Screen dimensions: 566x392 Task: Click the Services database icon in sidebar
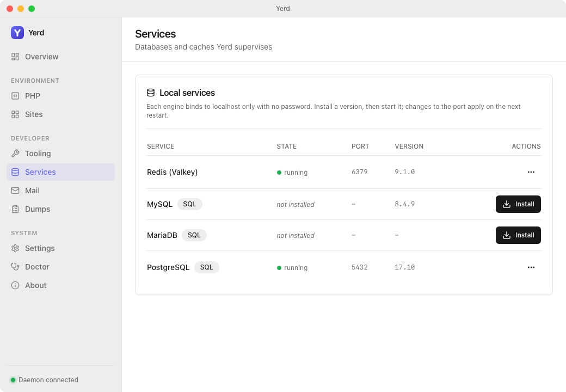tap(15, 172)
